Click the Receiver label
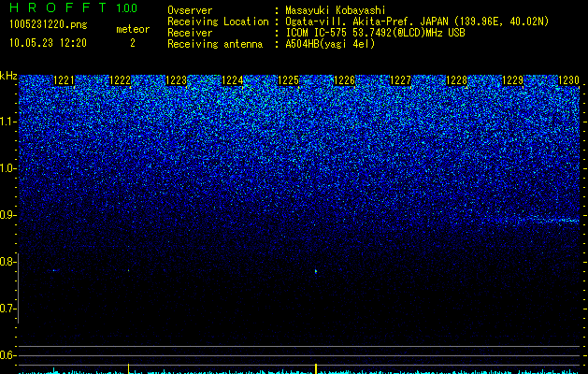The image size is (588, 374). click(x=190, y=33)
